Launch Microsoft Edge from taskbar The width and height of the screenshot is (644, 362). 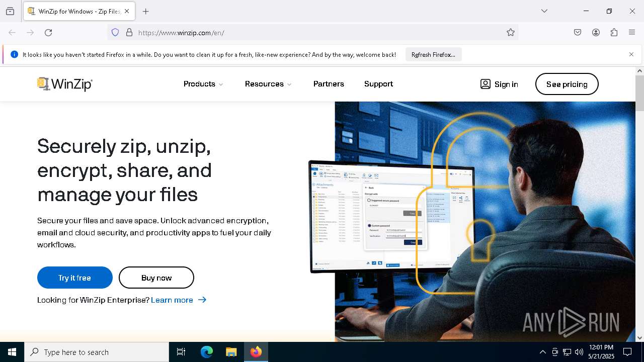(207, 352)
